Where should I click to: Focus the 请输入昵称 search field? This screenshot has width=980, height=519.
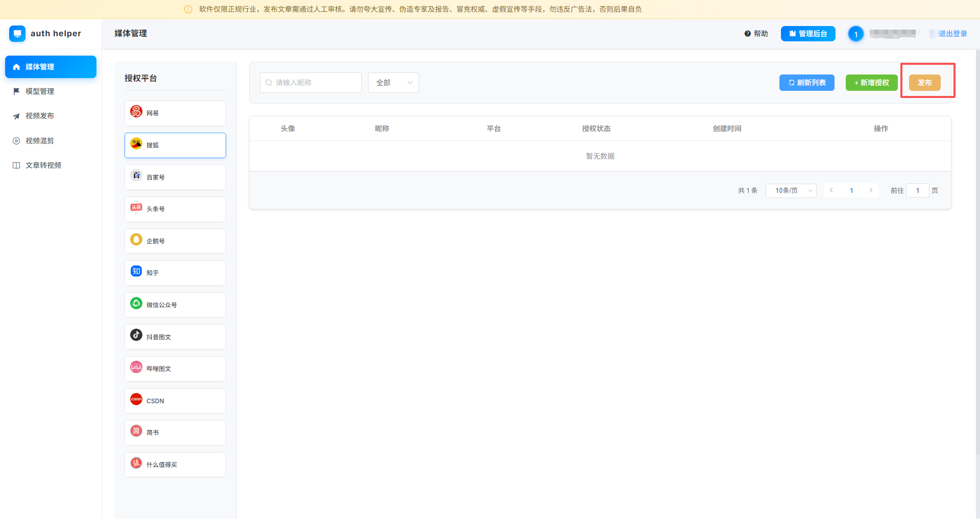coord(311,83)
